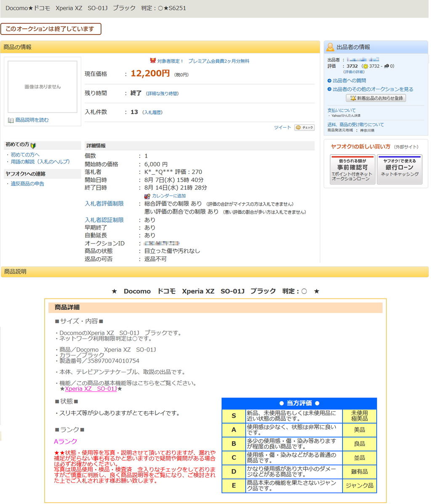Open 初めての方へ link
Viewport: 431px width, 504px height.
click(25, 155)
